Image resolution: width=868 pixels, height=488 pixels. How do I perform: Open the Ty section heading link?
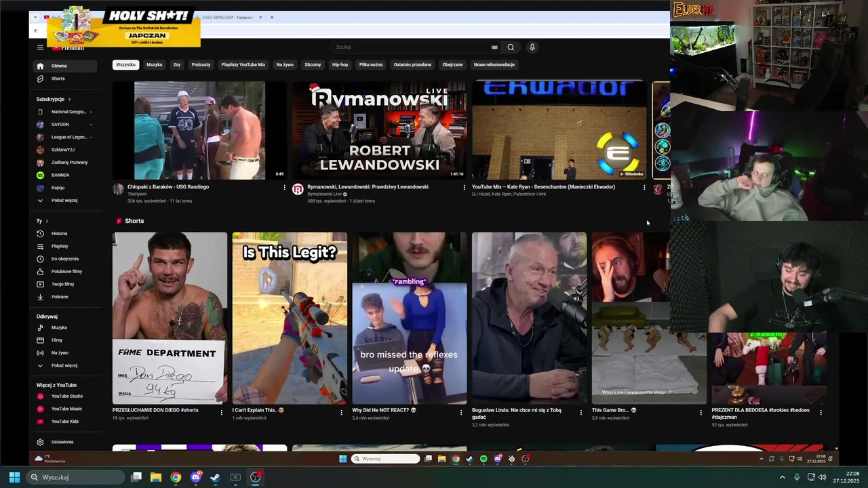point(42,221)
